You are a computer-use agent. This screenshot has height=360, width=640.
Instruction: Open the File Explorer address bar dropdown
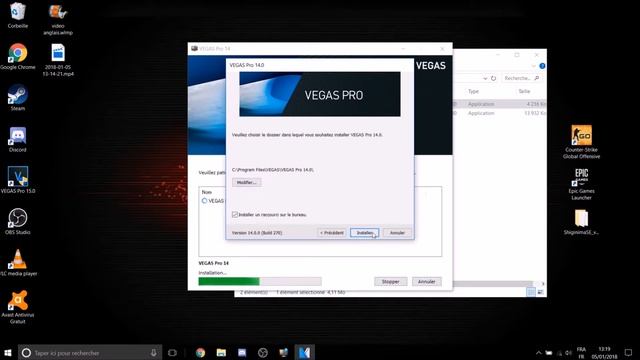tap(485, 78)
